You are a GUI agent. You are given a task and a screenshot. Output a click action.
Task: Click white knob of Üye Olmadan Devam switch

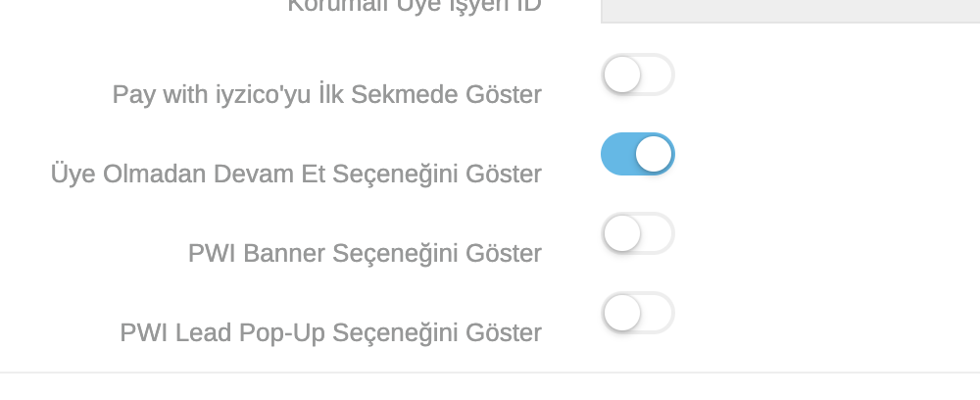click(x=654, y=154)
